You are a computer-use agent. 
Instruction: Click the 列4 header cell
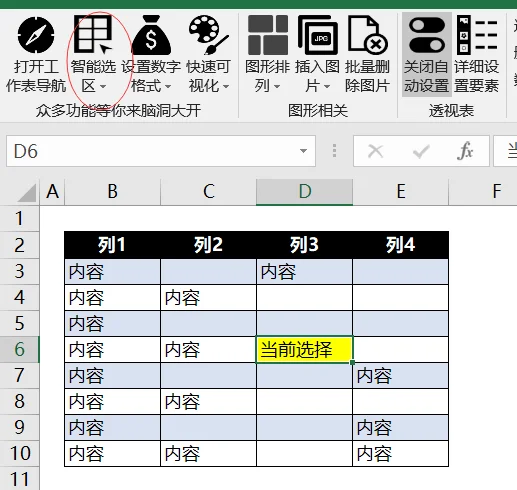[400, 245]
